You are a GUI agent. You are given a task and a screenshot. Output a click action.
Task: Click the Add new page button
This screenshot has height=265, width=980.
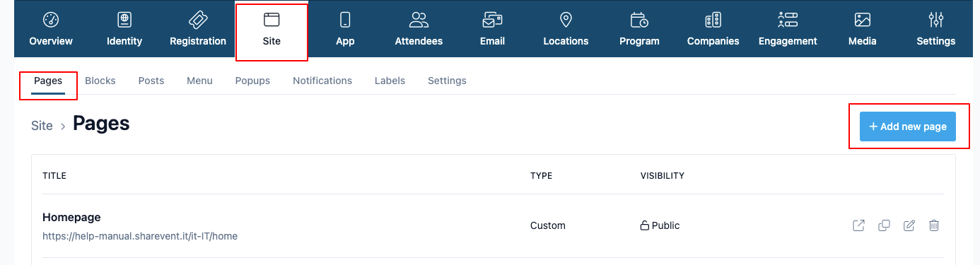pyautogui.click(x=908, y=126)
